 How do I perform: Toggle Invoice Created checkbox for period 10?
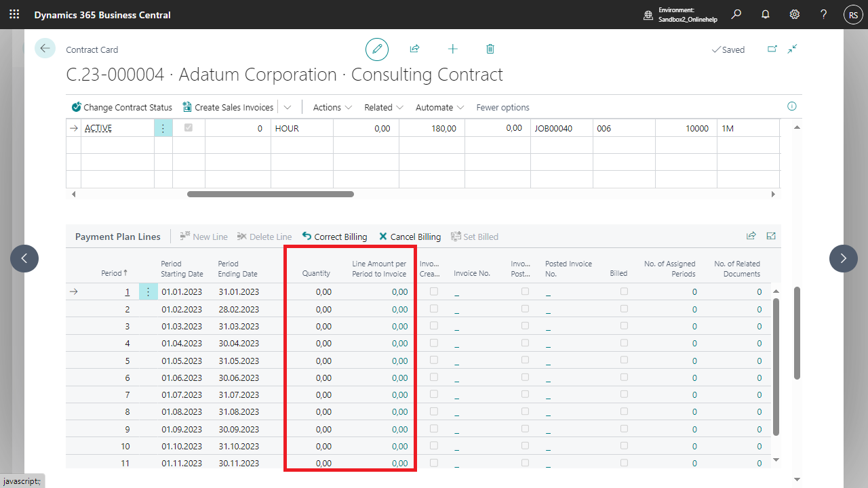[x=434, y=446]
